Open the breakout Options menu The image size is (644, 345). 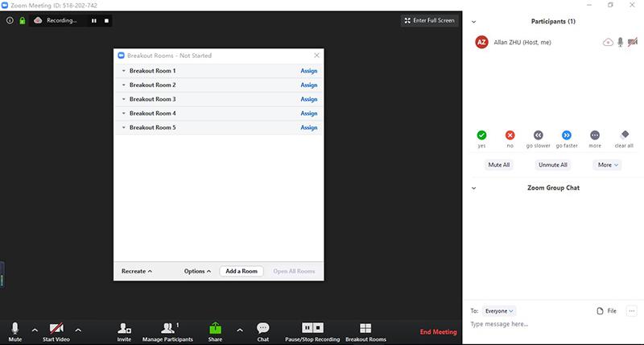(197, 272)
